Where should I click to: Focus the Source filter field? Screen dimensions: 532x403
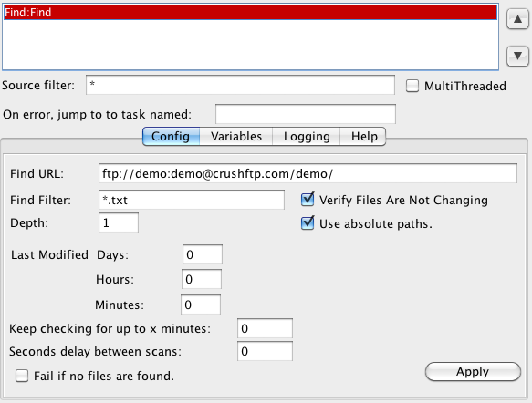[240, 85]
